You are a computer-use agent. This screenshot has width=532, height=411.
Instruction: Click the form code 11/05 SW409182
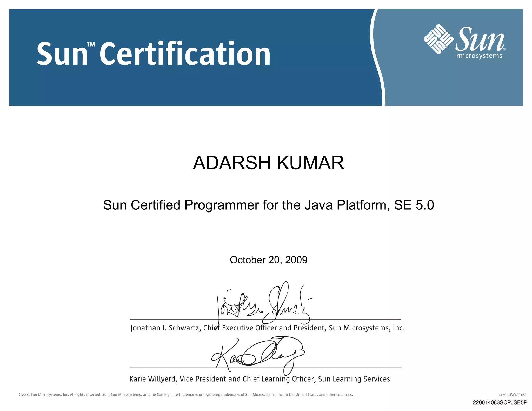click(512, 395)
